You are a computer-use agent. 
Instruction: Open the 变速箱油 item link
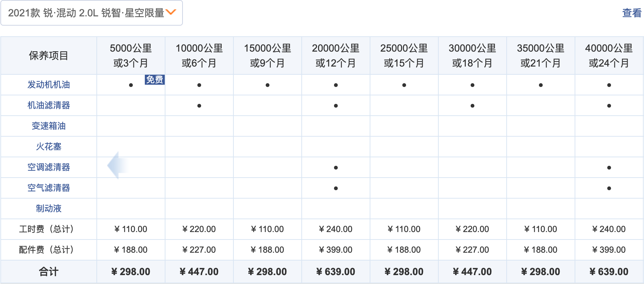tap(49, 126)
